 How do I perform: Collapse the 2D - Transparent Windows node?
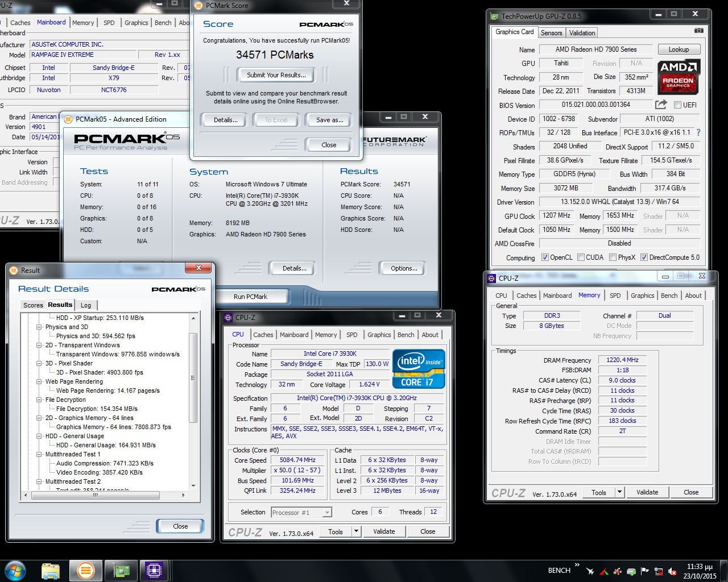pos(39,345)
